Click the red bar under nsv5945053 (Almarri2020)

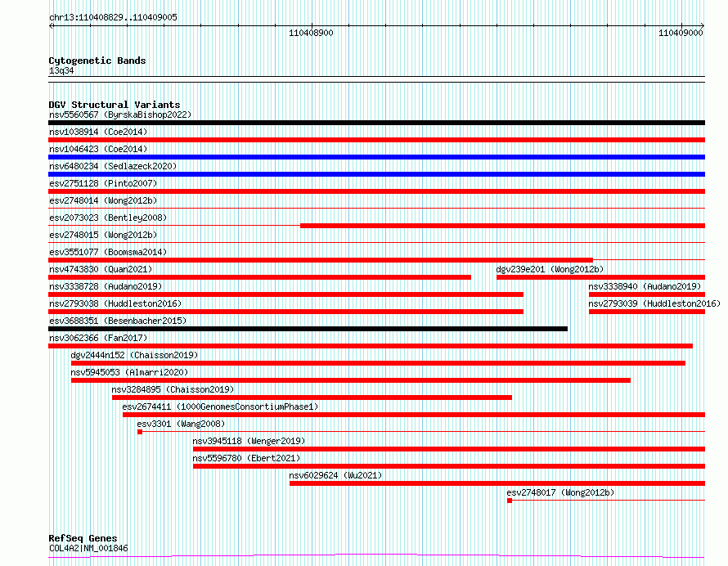point(351,380)
